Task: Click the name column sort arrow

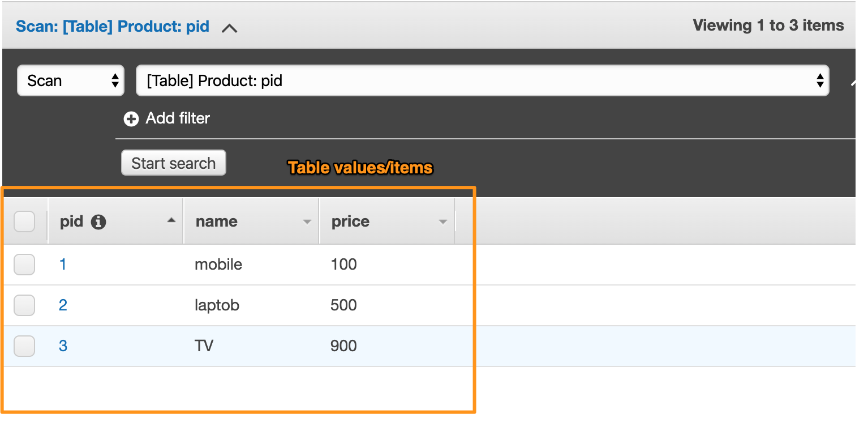Action: pos(307,222)
